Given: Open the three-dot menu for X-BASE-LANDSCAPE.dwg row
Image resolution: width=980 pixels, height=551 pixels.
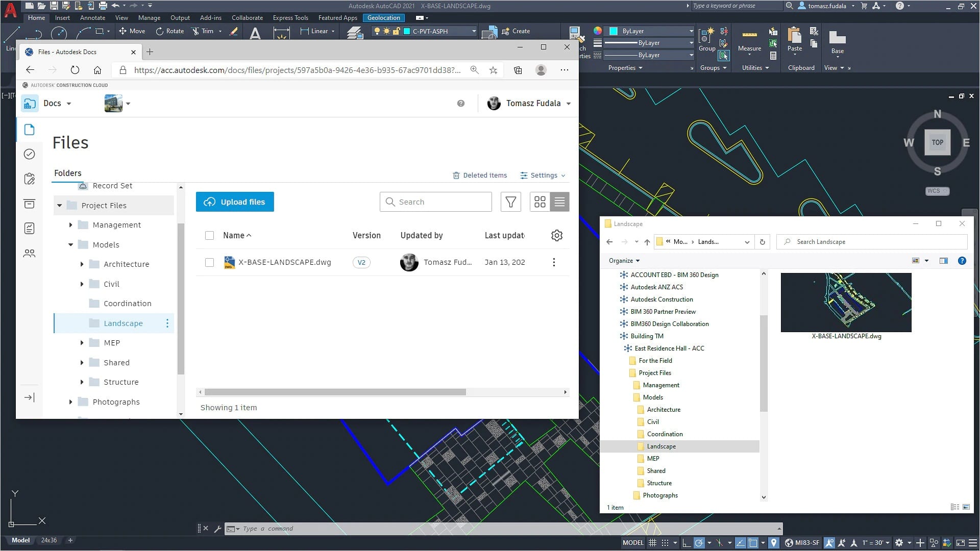Looking at the screenshot, I should point(554,262).
